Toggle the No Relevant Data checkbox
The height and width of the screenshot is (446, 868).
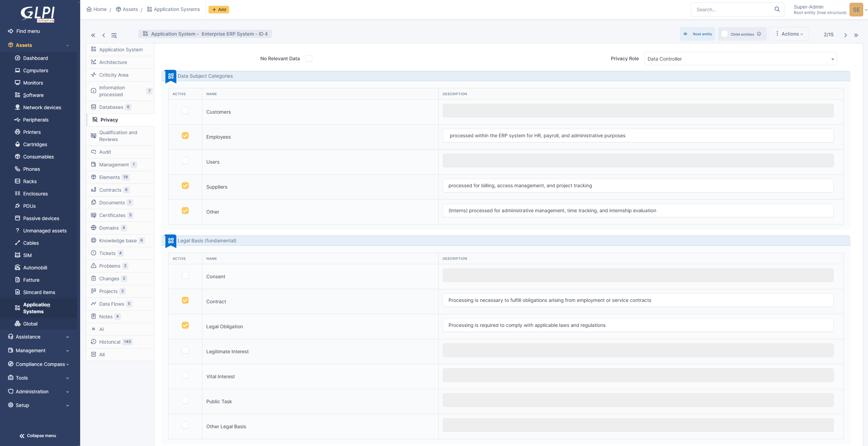click(309, 59)
